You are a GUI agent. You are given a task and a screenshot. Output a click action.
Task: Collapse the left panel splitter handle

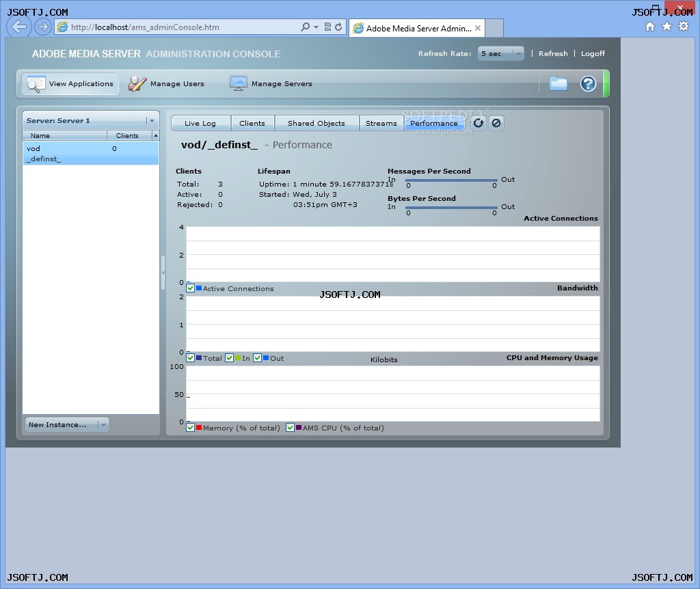tap(163, 272)
